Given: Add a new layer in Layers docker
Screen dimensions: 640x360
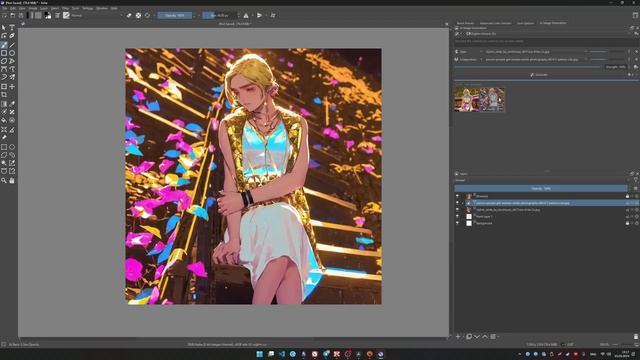Looking at the screenshot, I should coord(458,337).
